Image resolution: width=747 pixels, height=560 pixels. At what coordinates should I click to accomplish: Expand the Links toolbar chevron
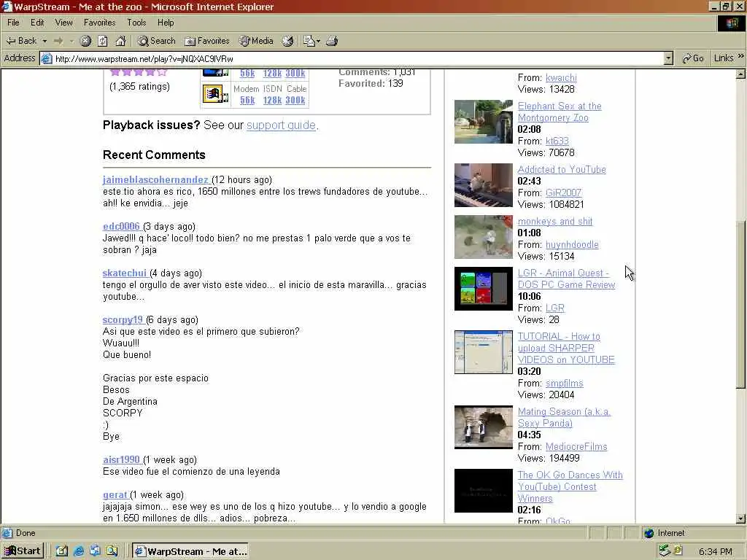pos(741,56)
